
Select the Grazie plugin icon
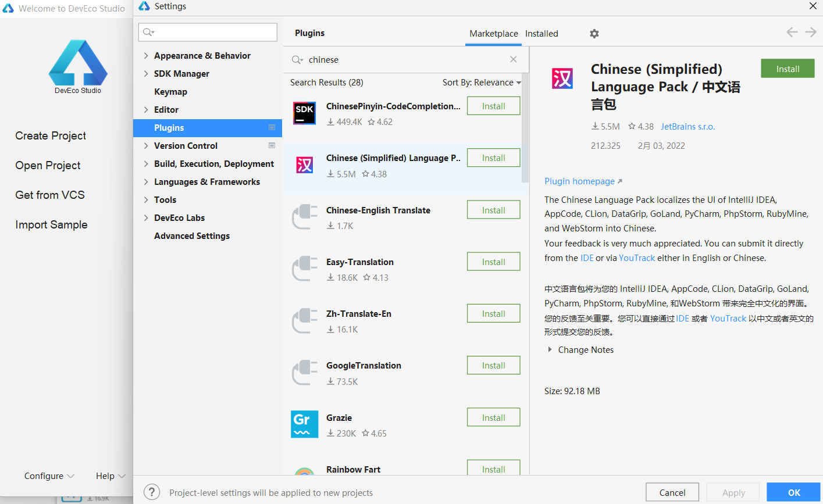(304, 424)
